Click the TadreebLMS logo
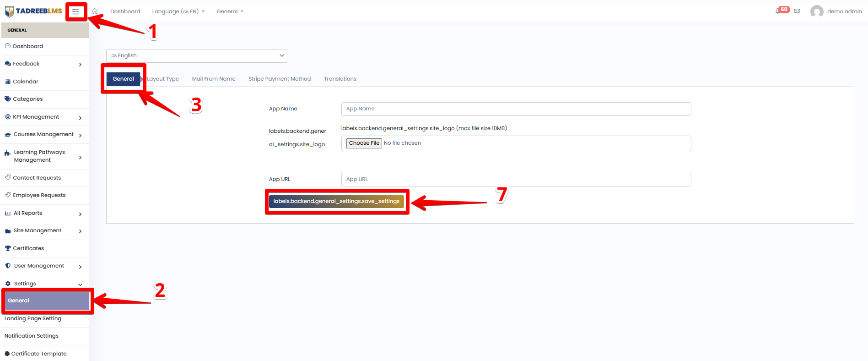The width and height of the screenshot is (868, 361). tap(33, 11)
